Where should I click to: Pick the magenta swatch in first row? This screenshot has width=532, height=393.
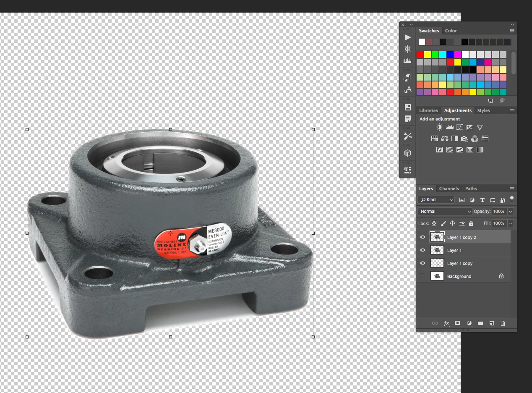[x=458, y=55]
